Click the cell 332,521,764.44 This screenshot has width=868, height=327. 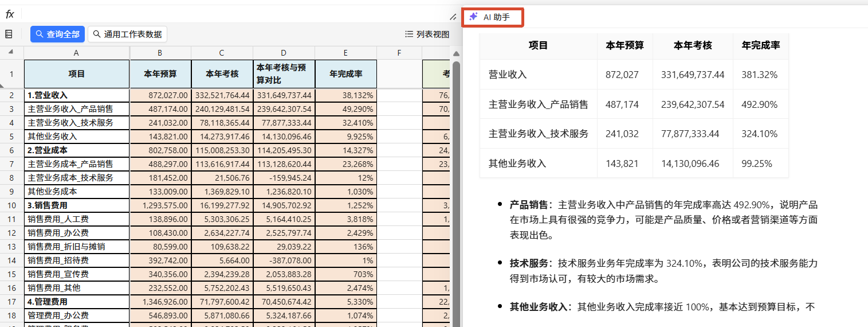coord(222,95)
